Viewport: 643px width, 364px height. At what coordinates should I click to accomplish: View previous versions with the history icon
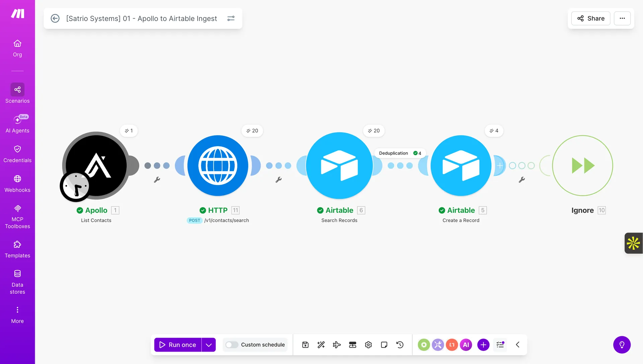400,345
